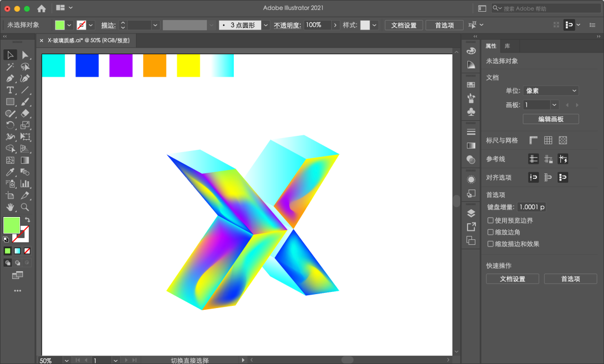Toggle lock guides button
604x364 pixels.
tap(548, 159)
